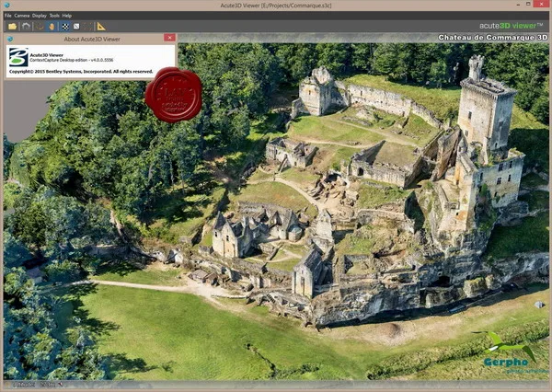Close the About Acute3D Viewer dialog
Screen dimensions: 552x392
pos(169,38)
